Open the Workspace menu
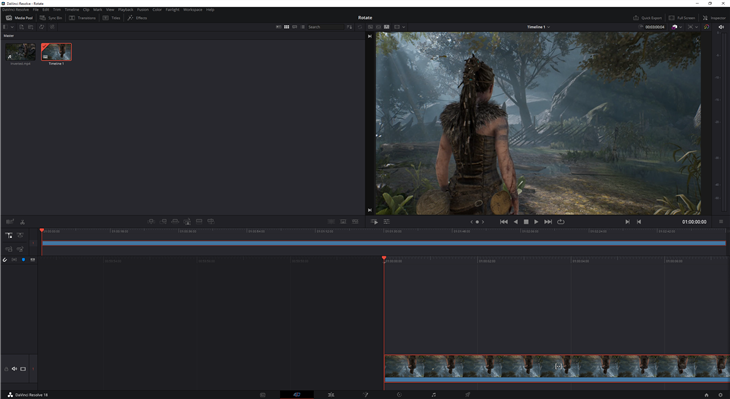Screen dimensions: 730x399 point(192,9)
